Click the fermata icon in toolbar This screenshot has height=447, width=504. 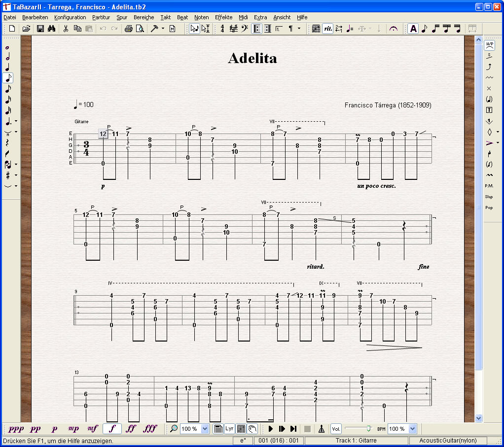[x=393, y=29]
